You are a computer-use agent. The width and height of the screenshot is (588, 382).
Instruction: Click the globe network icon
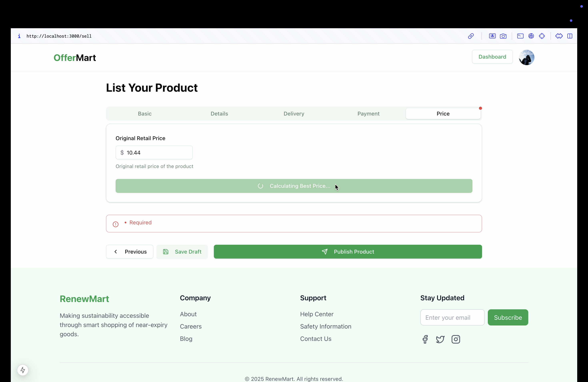(x=531, y=36)
